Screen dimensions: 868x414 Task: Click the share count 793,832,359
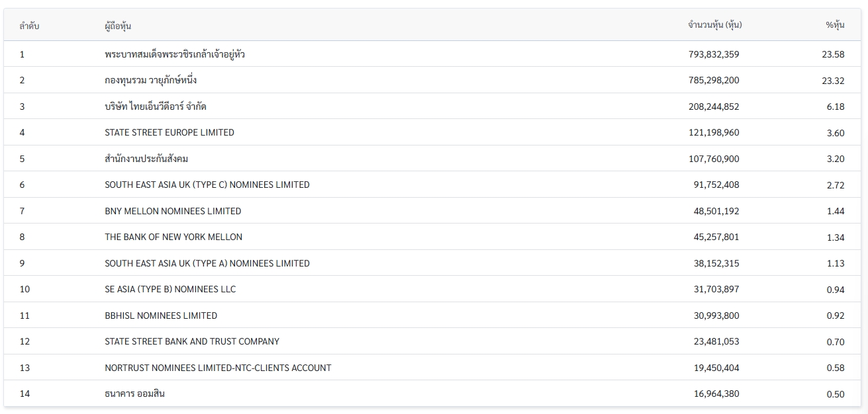coord(714,54)
